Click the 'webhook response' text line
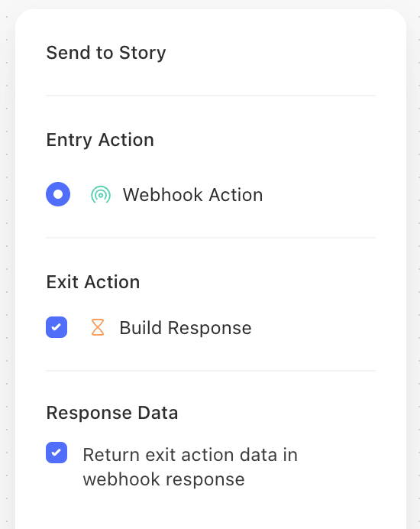The image size is (420, 529). (x=164, y=479)
